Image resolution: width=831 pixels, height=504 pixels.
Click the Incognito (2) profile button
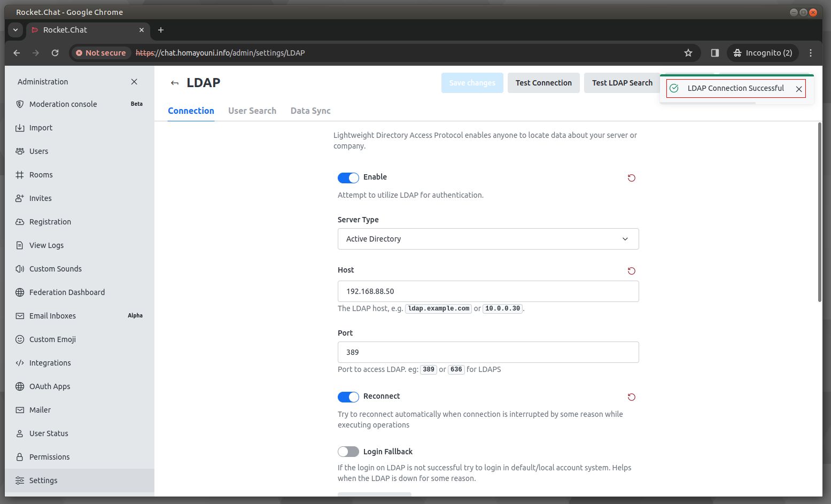pyautogui.click(x=763, y=53)
